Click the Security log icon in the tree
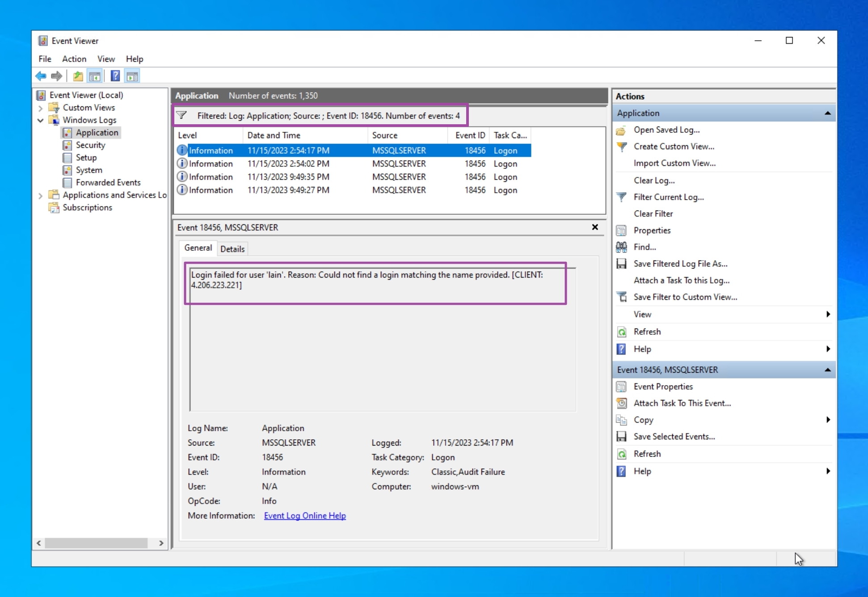 click(67, 145)
